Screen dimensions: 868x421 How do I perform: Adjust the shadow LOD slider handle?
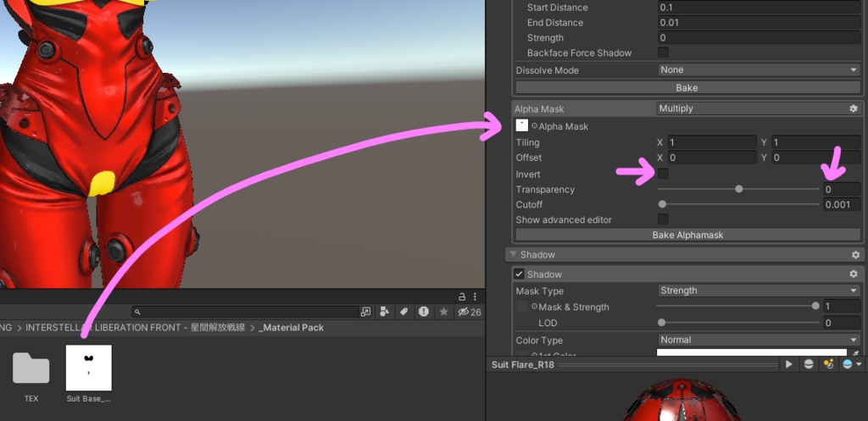click(661, 323)
